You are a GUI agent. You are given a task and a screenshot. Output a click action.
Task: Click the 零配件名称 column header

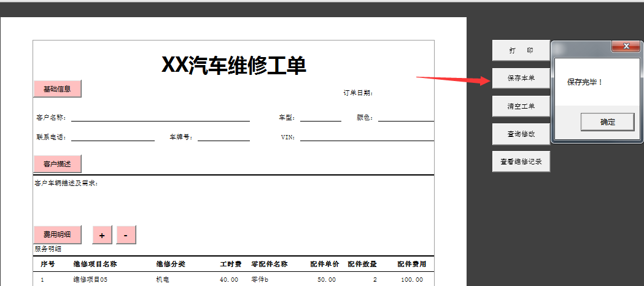click(x=270, y=264)
